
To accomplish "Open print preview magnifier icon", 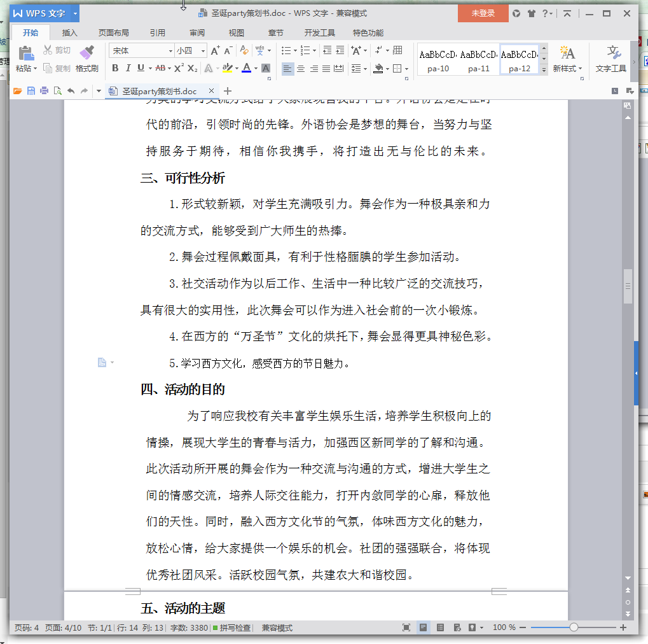I will pos(57,91).
